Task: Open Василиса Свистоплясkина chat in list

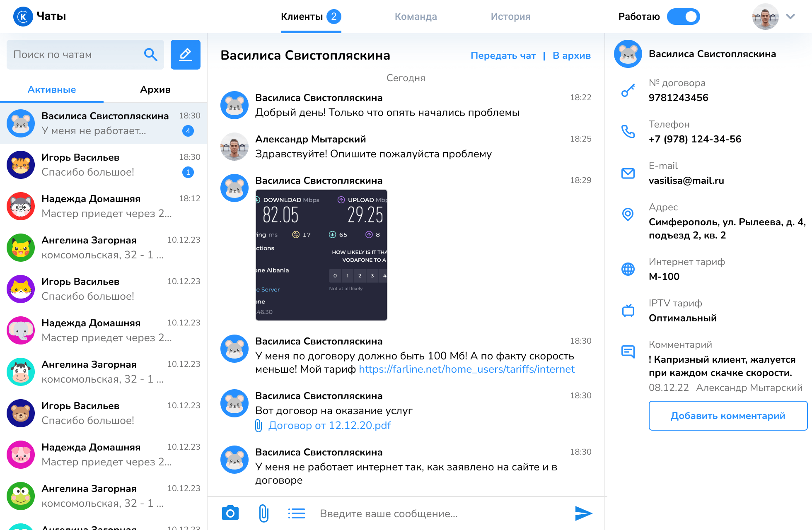Action: click(x=104, y=123)
